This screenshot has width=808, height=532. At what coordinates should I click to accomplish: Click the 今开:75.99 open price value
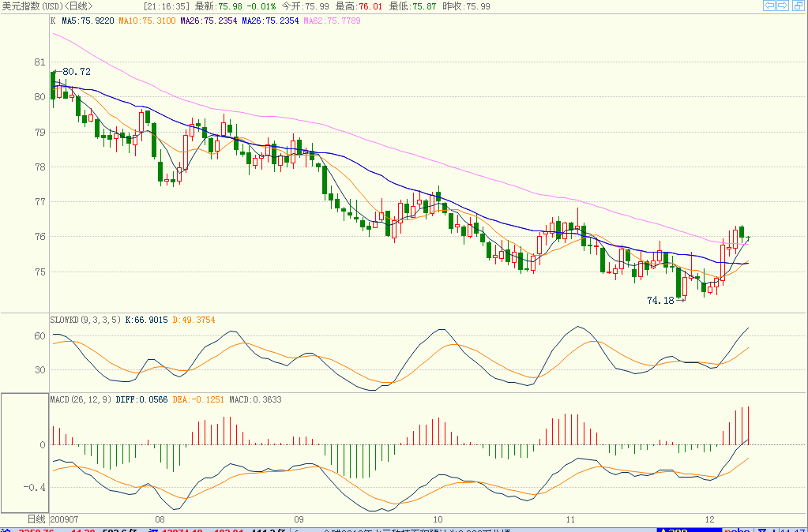306,6
